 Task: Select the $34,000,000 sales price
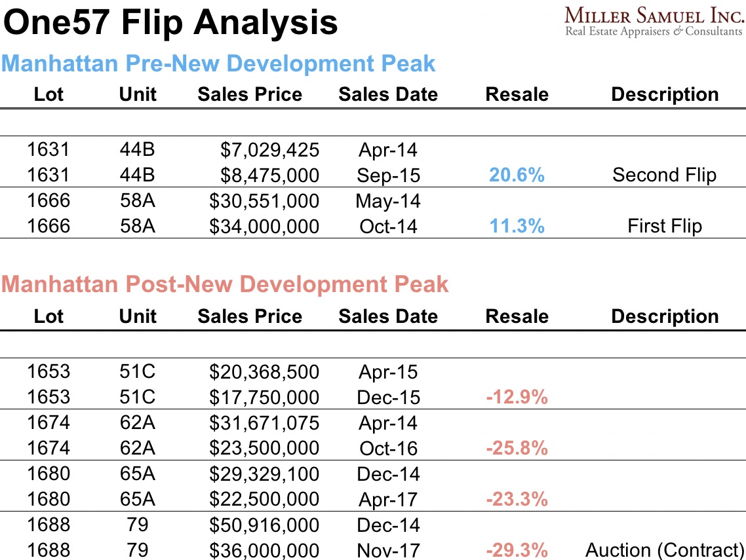tap(264, 226)
